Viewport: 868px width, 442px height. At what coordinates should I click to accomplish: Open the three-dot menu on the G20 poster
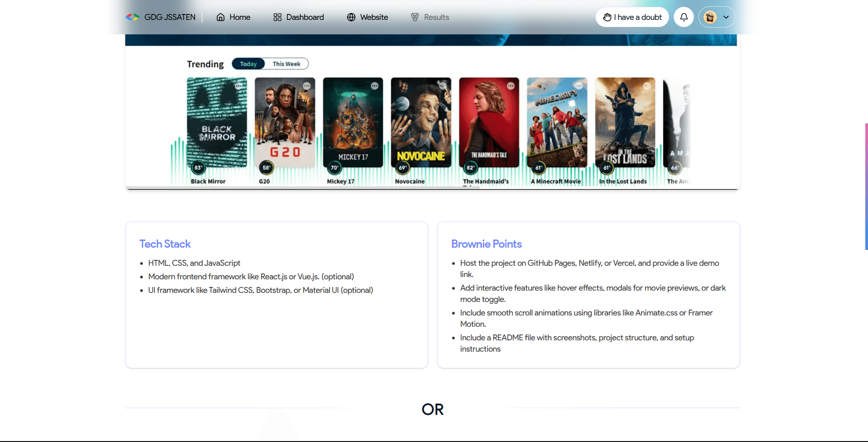click(x=307, y=85)
